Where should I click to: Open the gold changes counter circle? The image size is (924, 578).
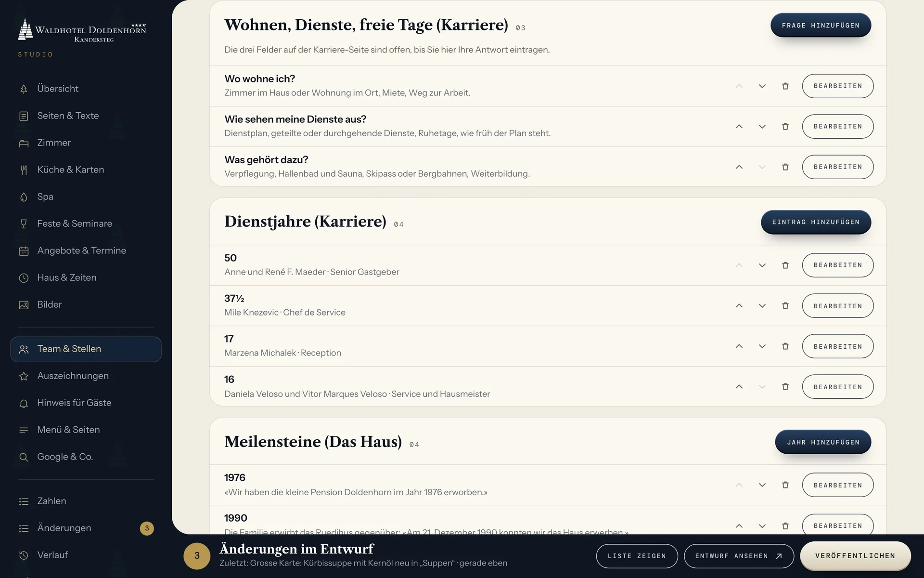[197, 556]
